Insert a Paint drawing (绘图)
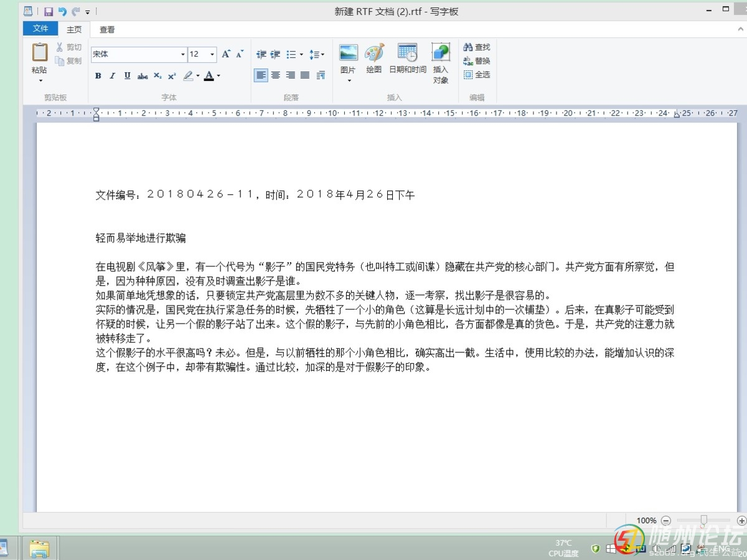 374,59
